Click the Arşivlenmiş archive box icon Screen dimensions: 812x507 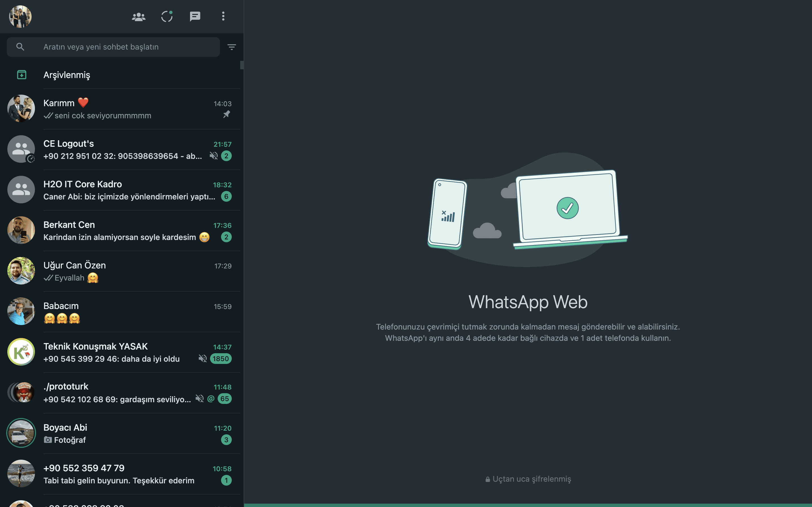(x=21, y=75)
